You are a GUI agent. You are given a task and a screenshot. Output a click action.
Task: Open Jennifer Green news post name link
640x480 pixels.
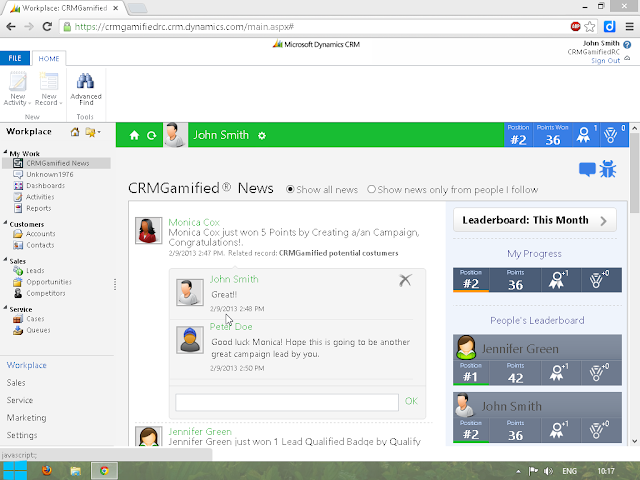coord(200,431)
